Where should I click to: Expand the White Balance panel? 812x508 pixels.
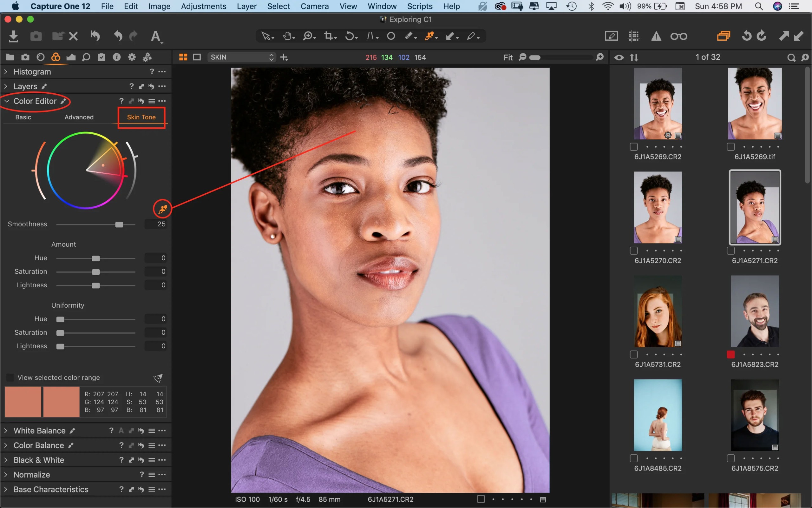tap(6, 431)
